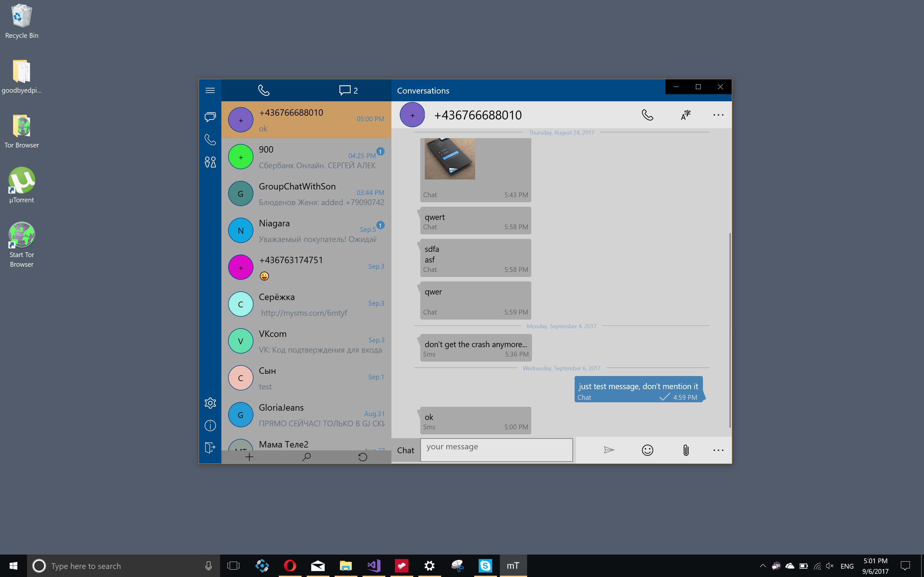Open the emoji picker

[x=647, y=450]
